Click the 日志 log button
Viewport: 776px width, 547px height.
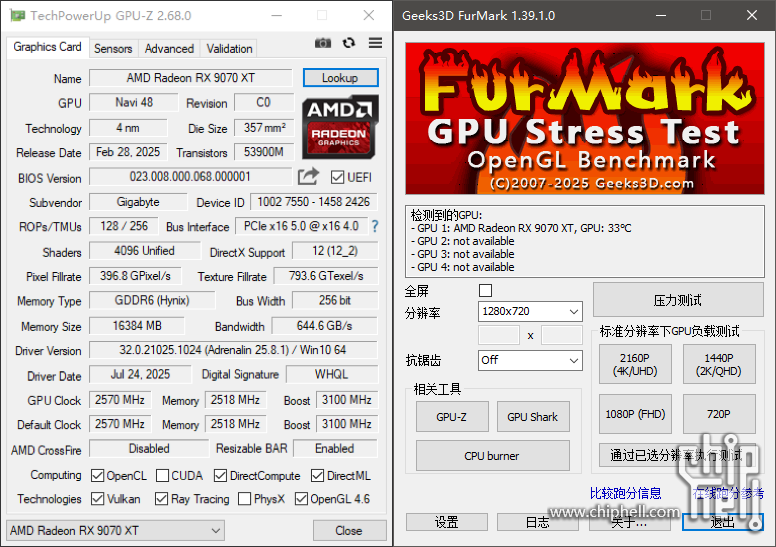coord(537,522)
